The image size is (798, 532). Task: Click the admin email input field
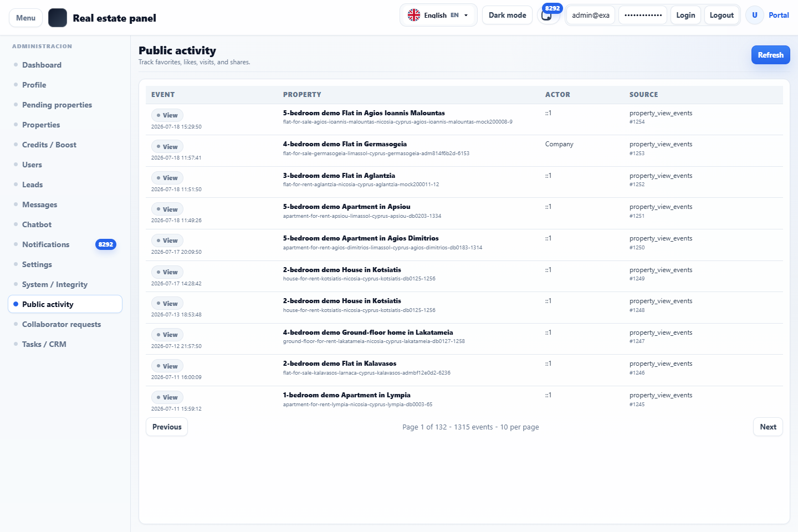point(590,15)
